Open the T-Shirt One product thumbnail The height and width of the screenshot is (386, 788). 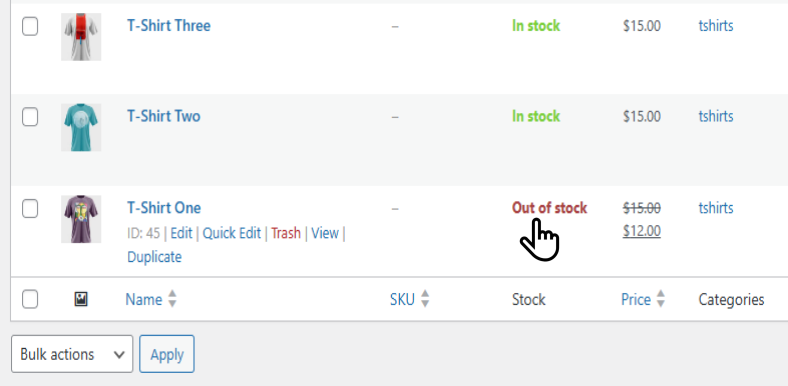pyautogui.click(x=81, y=219)
